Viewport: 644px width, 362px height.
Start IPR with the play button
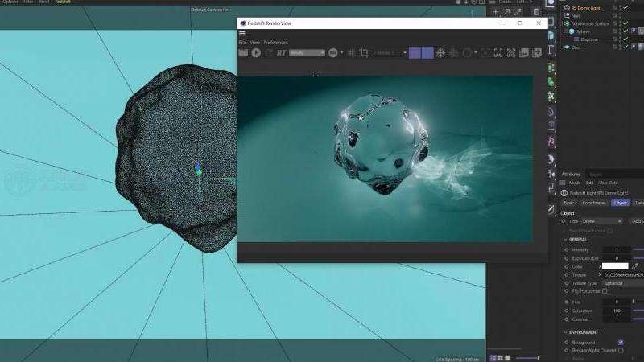tap(256, 52)
